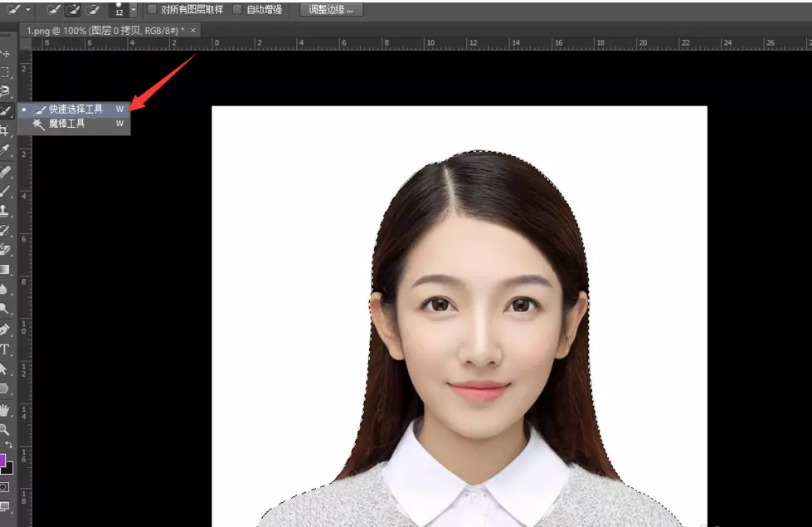Activate the Horizontal Type tool
This screenshot has width=812, height=527.
coord(6,349)
